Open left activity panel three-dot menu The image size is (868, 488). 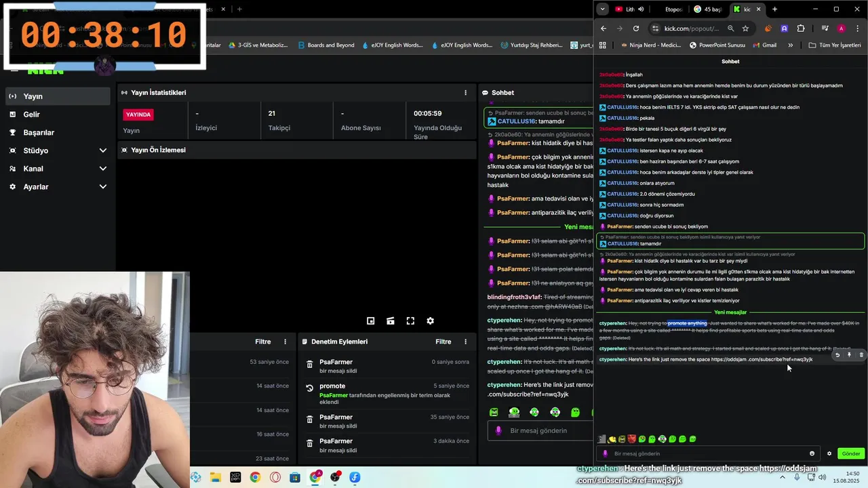[285, 342]
